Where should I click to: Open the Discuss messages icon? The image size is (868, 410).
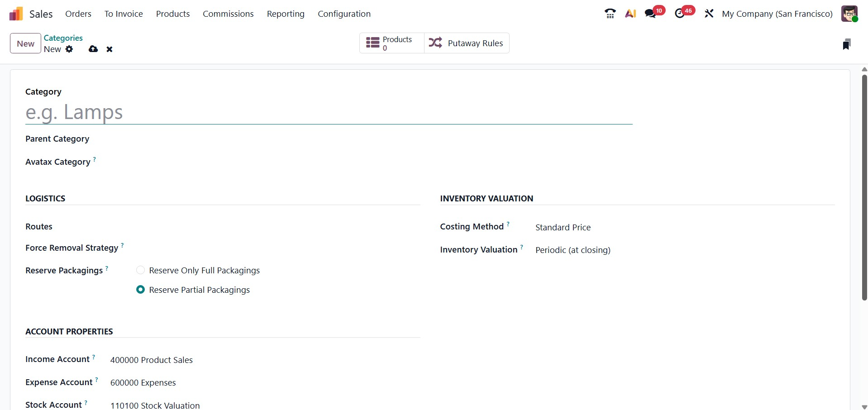click(650, 14)
